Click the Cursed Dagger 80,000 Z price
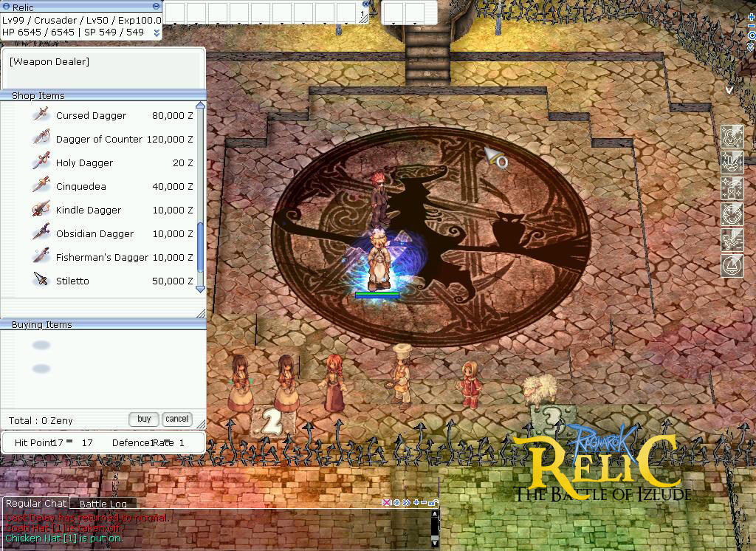Viewport: 756px width, 551px height. pyautogui.click(x=172, y=115)
